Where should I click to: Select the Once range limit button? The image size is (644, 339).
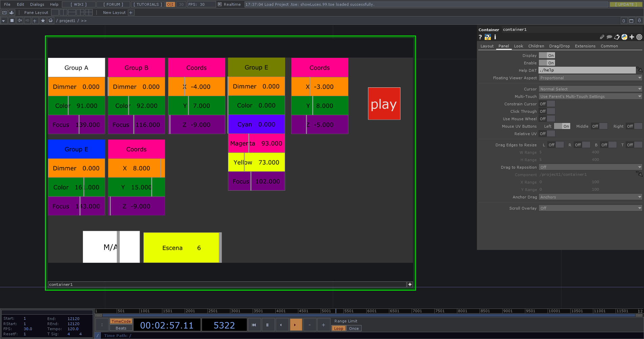click(x=354, y=329)
